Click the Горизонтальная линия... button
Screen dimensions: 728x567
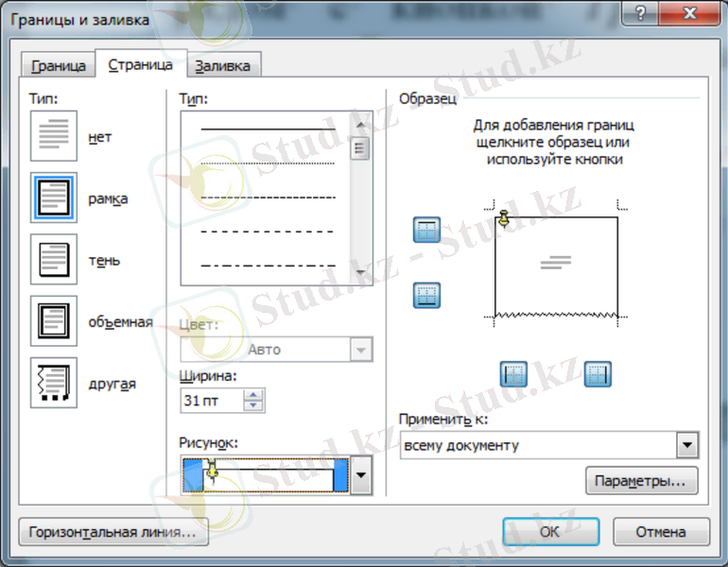click(x=113, y=532)
